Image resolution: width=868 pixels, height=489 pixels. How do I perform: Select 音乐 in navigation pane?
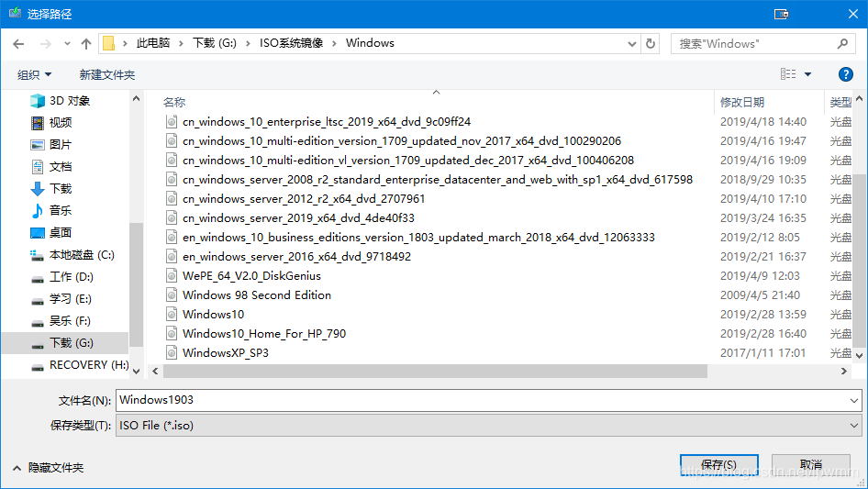(61, 210)
